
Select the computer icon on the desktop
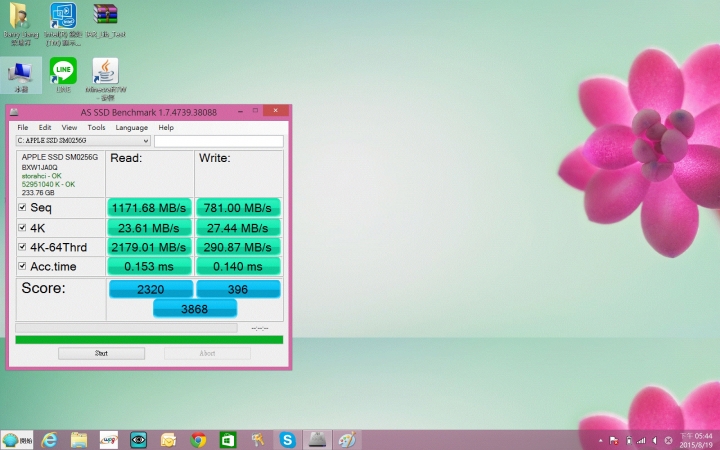coord(21,75)
